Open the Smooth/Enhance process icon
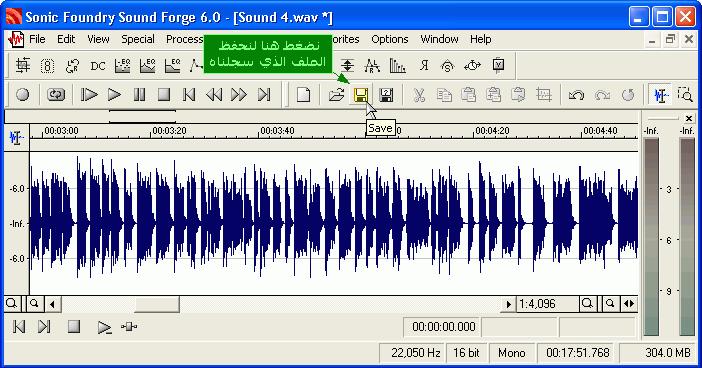The height and width of the screenshot is (368, 702). (x=448, y=66)
